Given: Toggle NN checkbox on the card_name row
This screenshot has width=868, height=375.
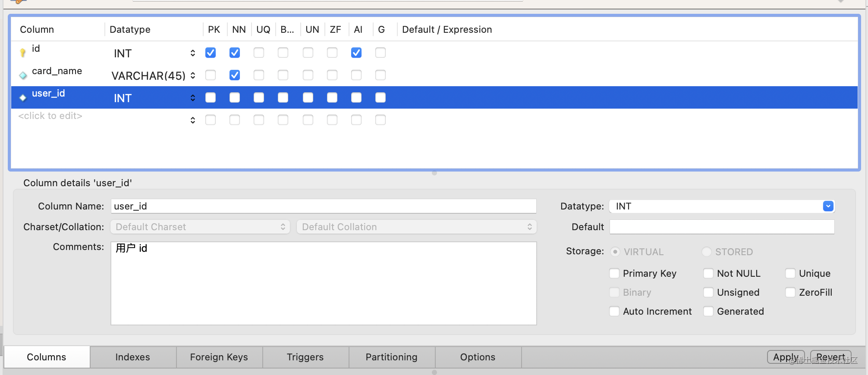Looking at the screenshot, I should click(x=235, y=75).
